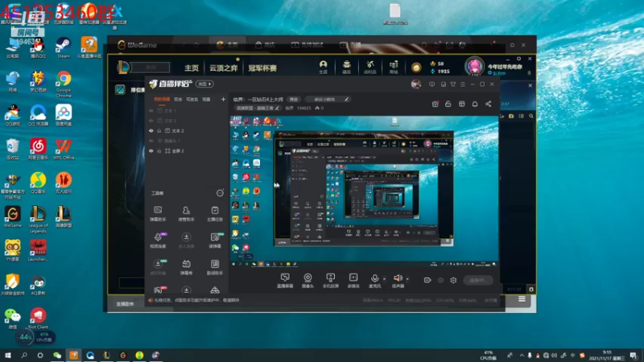644x362 pixels.
Task: Select 我的场景 scene tab
Action: point(162,99)
